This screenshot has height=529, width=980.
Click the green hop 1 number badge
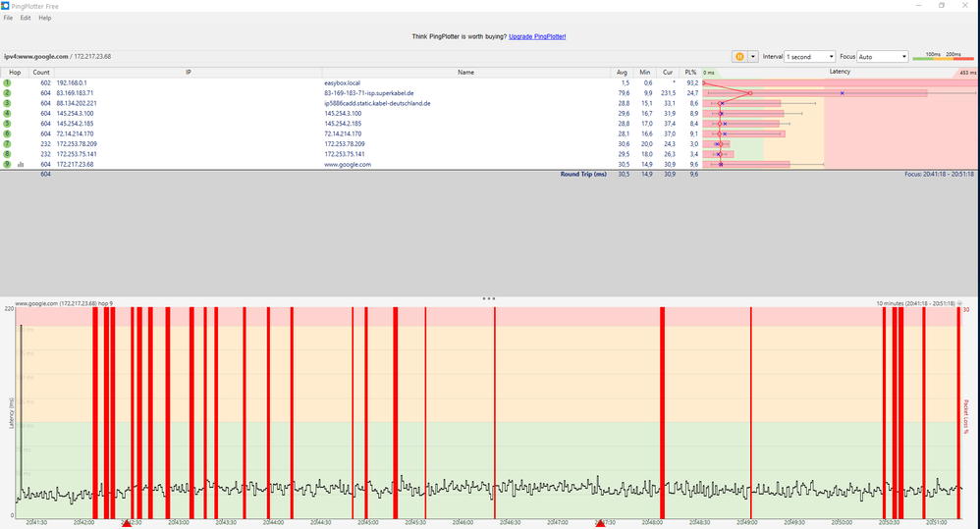click(7, 82)
